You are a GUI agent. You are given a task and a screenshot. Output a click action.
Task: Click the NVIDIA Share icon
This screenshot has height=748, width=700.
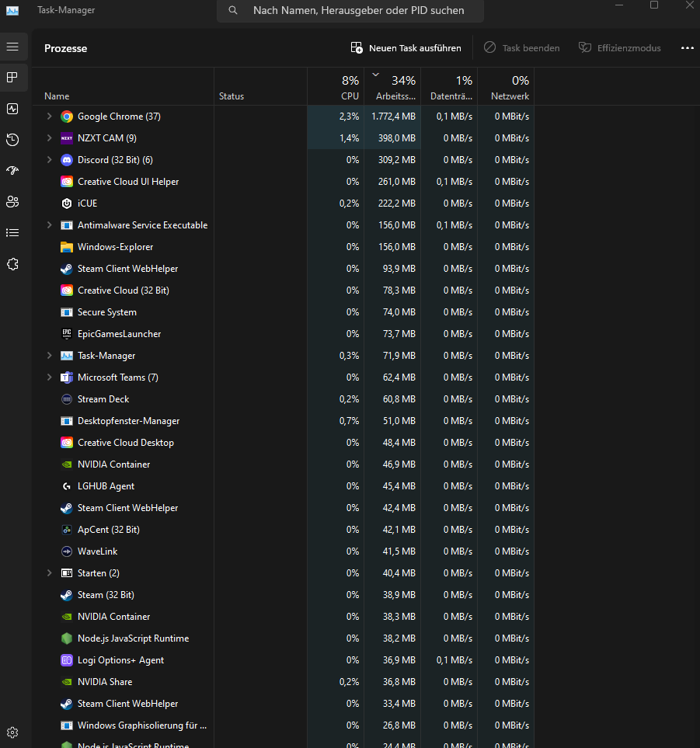(x=67, y=682)
